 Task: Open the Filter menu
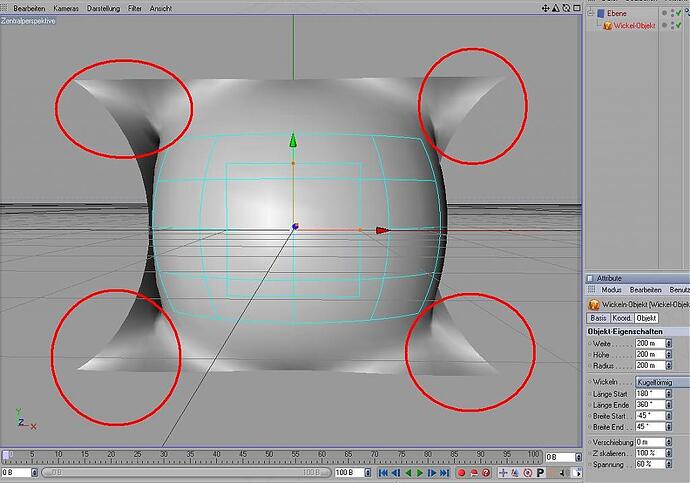tap(135, 8)
